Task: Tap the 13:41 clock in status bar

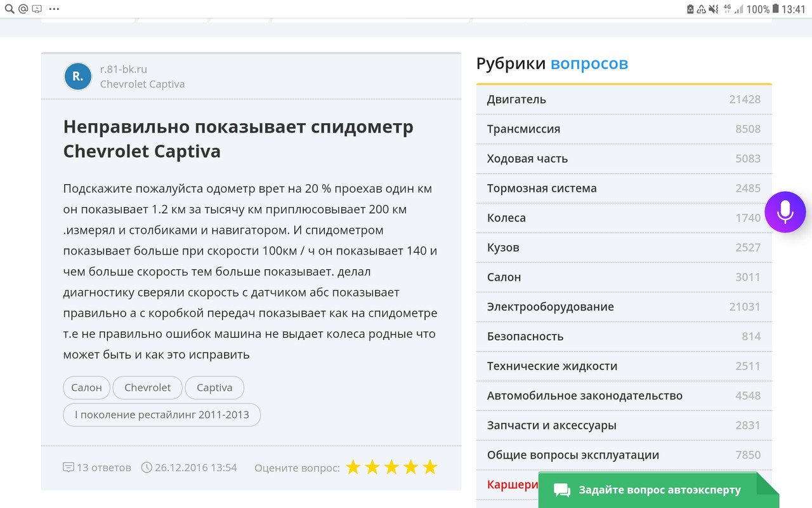Action: (793, 9)
